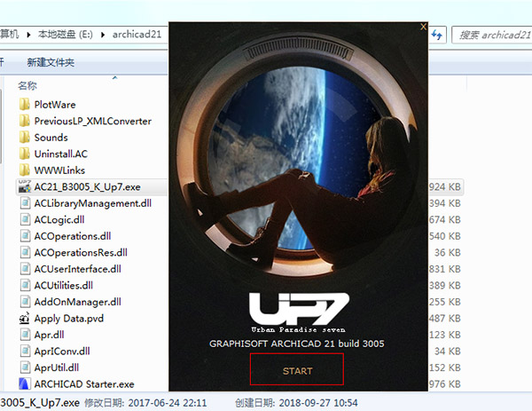Navigate to 本地磁盘 (E:) breadcrumb
The height and width of the screenshot is (411, 532).
pyautogui.click(x=65, y=35)
